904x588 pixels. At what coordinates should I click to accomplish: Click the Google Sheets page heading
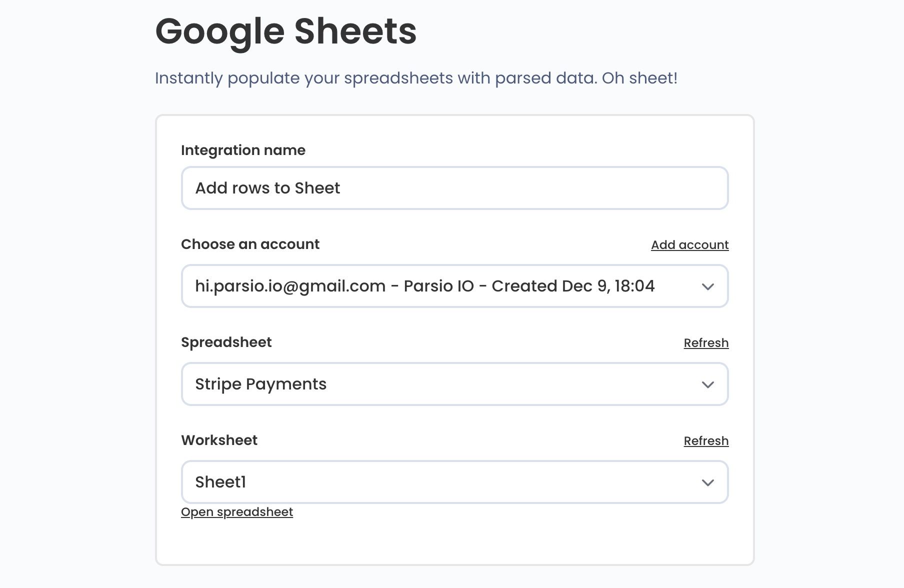[x=285, y=31]
